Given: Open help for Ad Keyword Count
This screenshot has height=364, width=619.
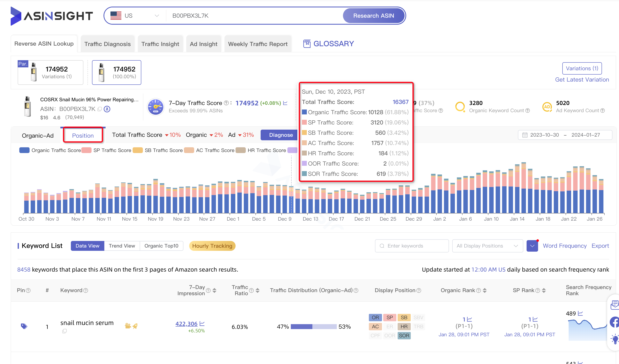Looking at the screenshot, I should point(603,111).
